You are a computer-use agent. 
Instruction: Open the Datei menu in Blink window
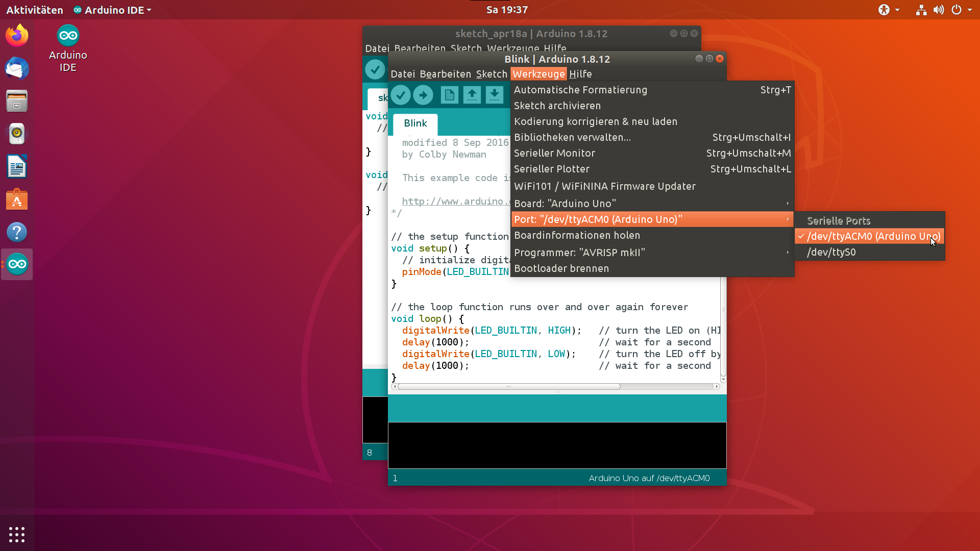(x=403, y=74)
